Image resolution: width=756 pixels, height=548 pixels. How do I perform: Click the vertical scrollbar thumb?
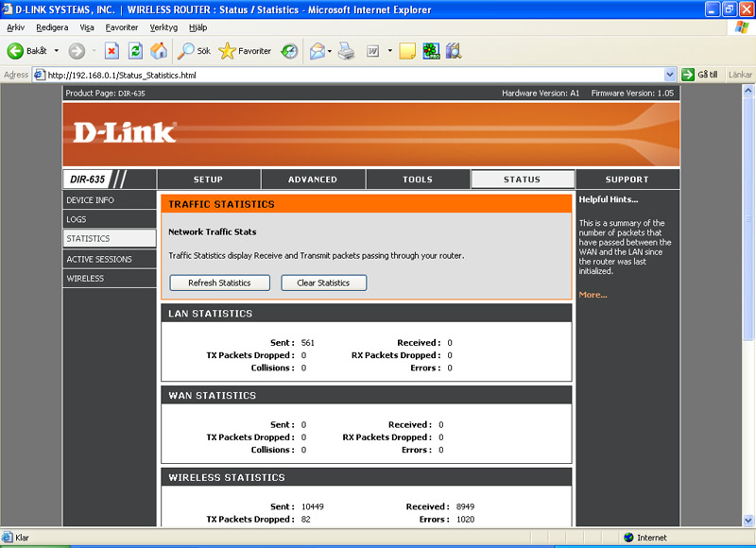tap(748, 218)
